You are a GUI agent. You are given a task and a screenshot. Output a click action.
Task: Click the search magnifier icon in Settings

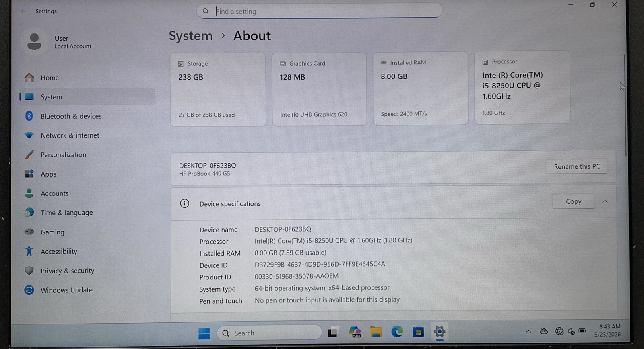pyautogui.click(x=206, y=11)
